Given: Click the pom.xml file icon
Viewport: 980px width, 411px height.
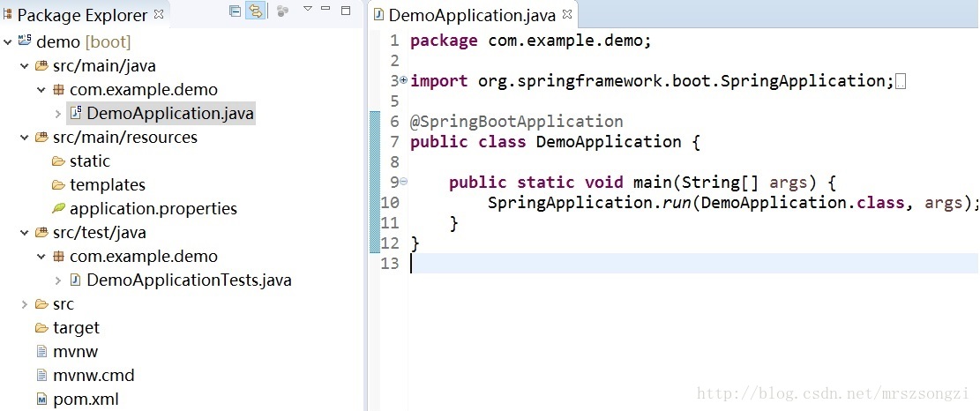Looking at the screenshot, I should [x=41, y=400].
